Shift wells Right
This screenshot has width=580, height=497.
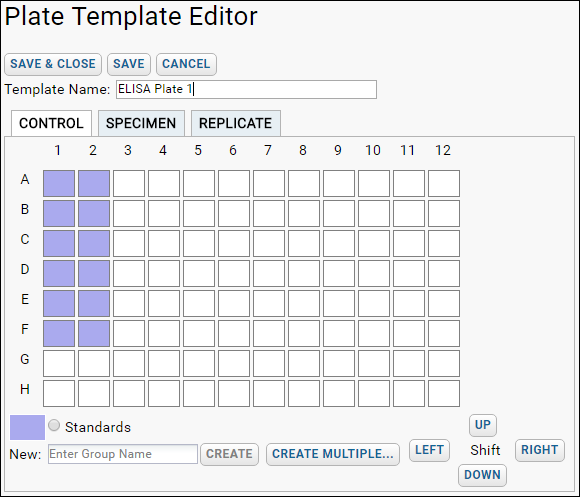pos(540,450)
